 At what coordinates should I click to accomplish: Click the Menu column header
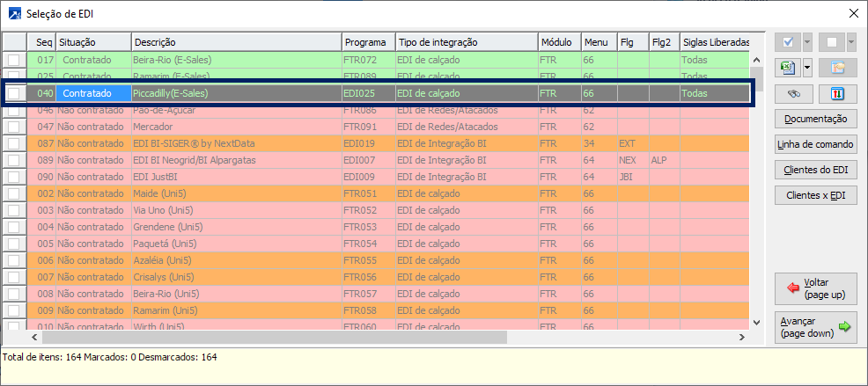(x=600, y=42)
